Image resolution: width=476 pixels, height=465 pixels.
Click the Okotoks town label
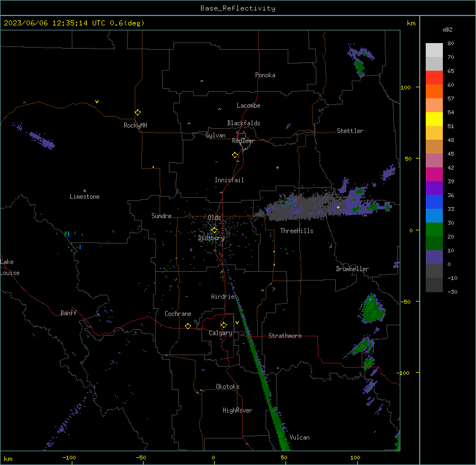pos(228,387)
